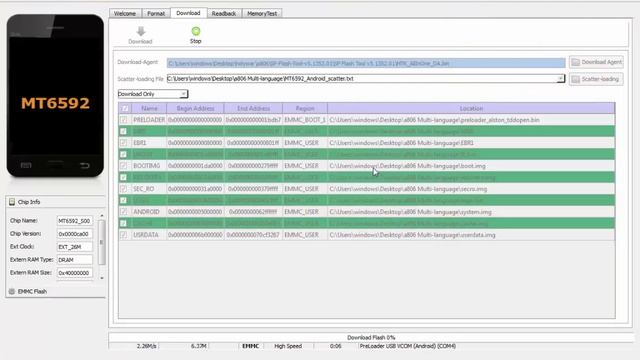Click the Download arrow icon
640x360 pixels.
pyautogui.click(x=141, y=31)
